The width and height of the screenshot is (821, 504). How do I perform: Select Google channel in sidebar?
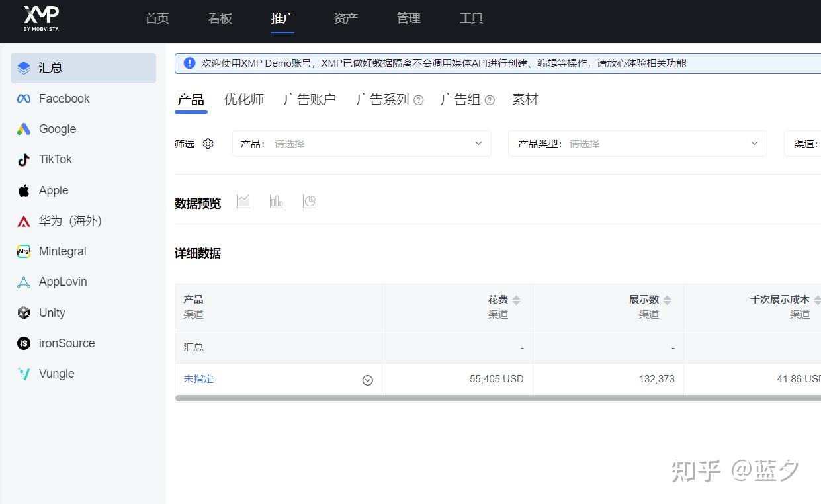click(x=83, y=129)
